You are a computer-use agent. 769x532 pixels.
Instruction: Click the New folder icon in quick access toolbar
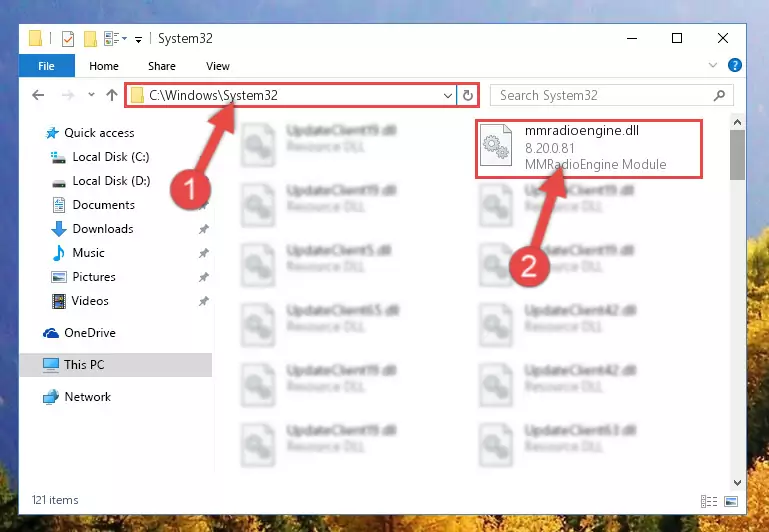pos(90,38)
